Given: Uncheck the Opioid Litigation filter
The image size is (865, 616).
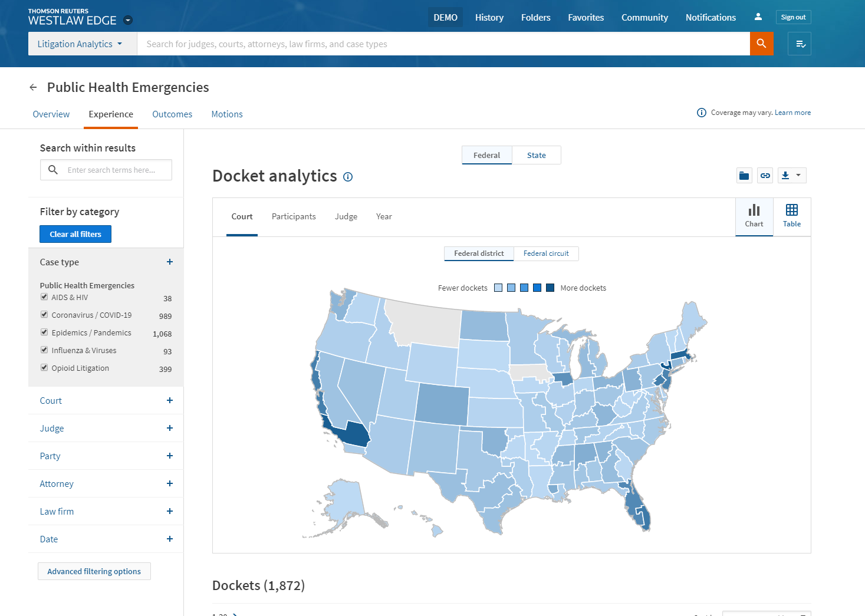Looking at the screenshot, I should coord(44,368).
